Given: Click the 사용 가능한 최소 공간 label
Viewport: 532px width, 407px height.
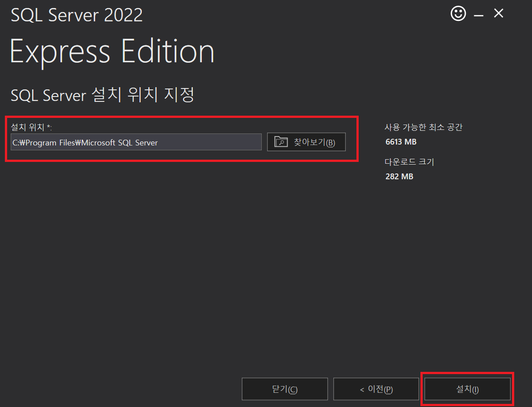Looking at the screenshot, I should pyautogui.click(x=424, y=127).
